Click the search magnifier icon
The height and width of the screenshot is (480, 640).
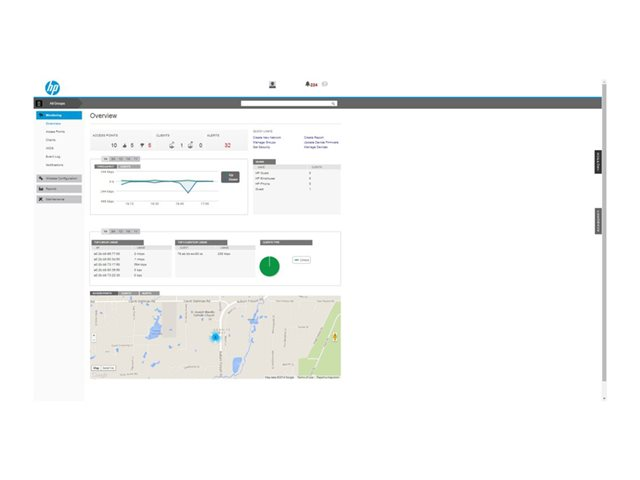(334, 103)
